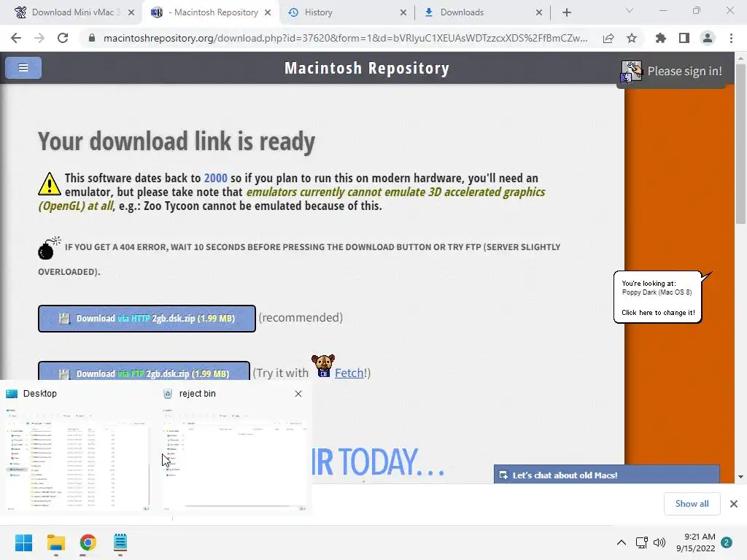The image size is (747, 560).
Task: Click the year 2000 link
Action: tap(215, 178)
